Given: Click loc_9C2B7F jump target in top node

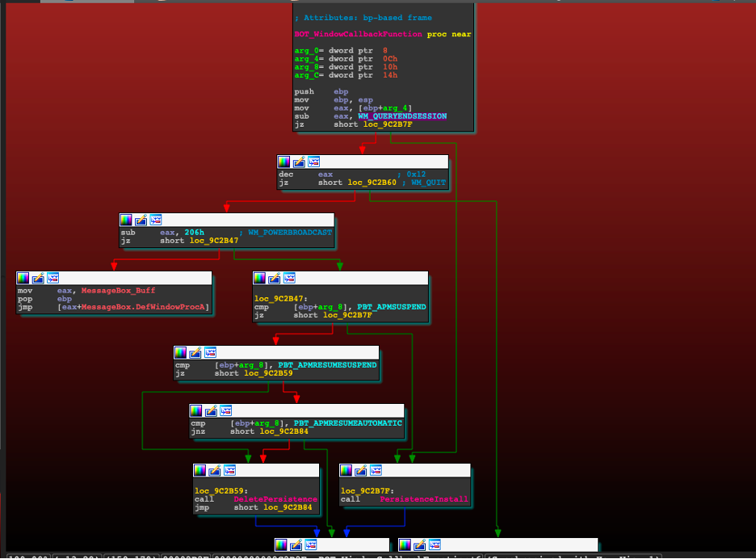Looking at the screenshot, I should [x=388, y=124].
